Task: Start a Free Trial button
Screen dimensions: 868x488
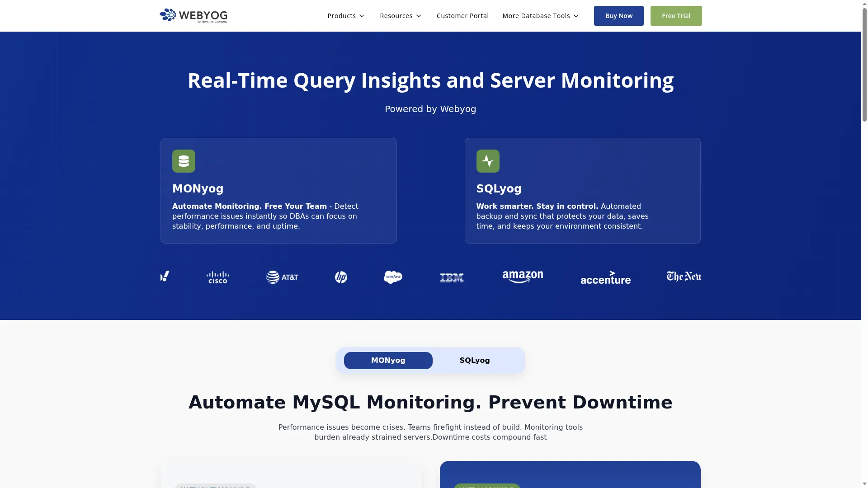Action: (676, 16)
